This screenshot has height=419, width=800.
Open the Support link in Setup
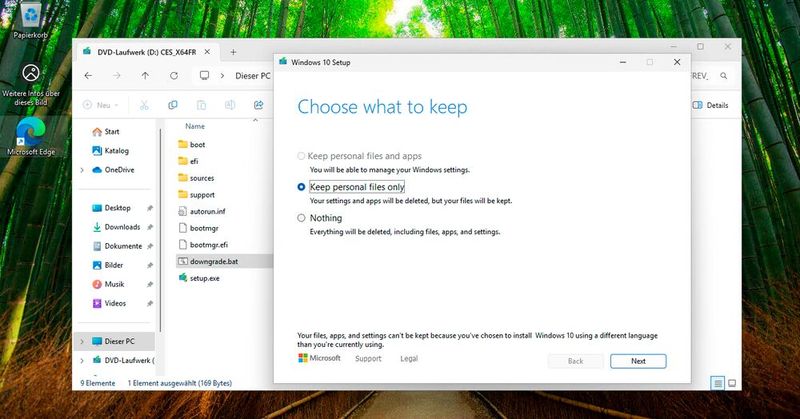click(x=368, y=359)
